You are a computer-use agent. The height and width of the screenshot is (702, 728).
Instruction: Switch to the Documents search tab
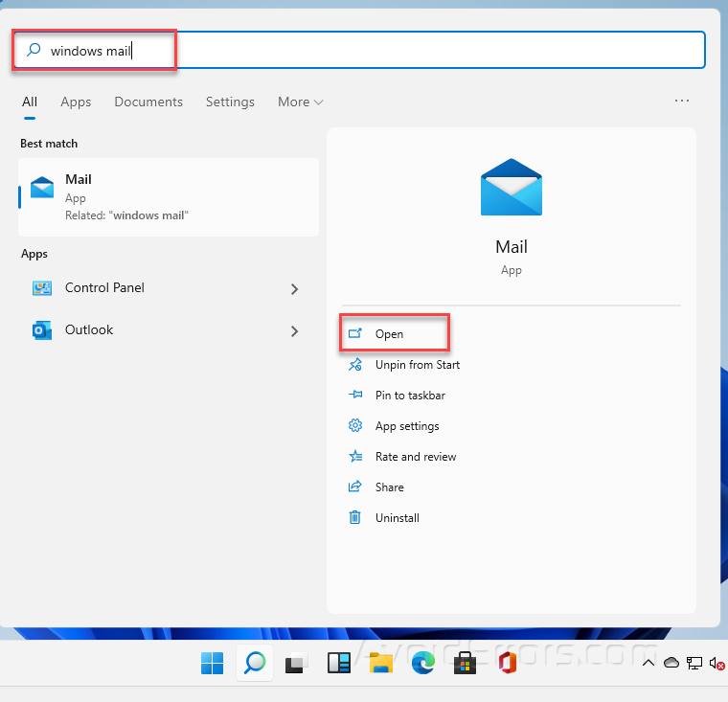pyautogui.click(x=148, y=102)
